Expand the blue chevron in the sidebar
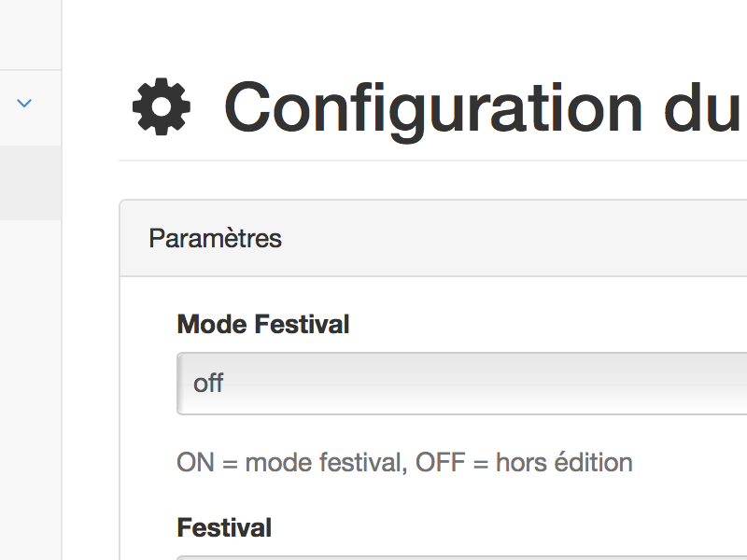The image size is (747, 560). click(x=24, y=103)
